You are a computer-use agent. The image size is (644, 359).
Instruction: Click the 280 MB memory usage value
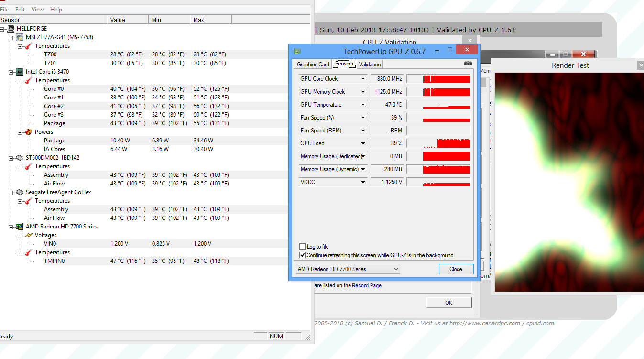pos(387,169)
